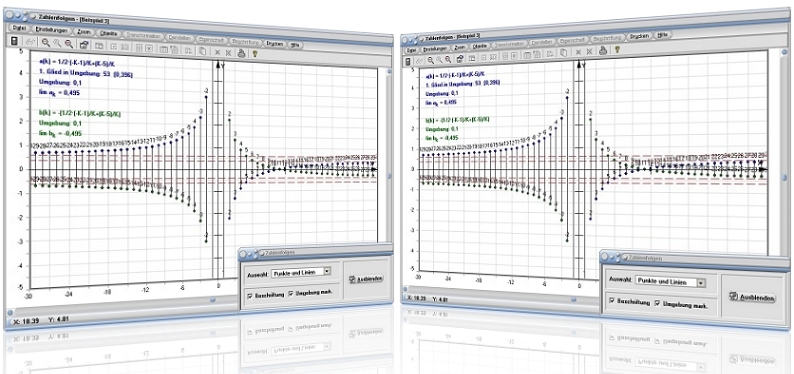The height and width of the screenshot is (374, 794).
Task: Click the copy pages icon in left window
Action: click(x=202, y=51)
